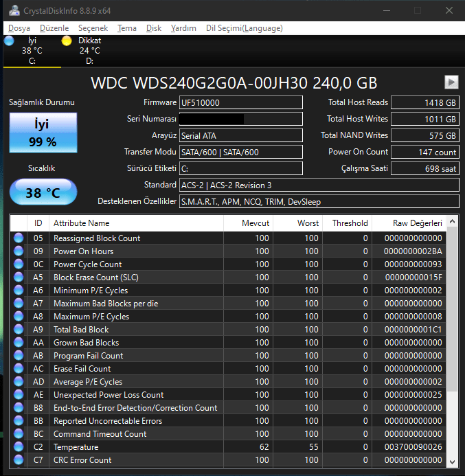Viewport: 465px width, 476px height.
Task: Click status orb for Temperature row
Action: pyautogui.click(x=19, y=447)
